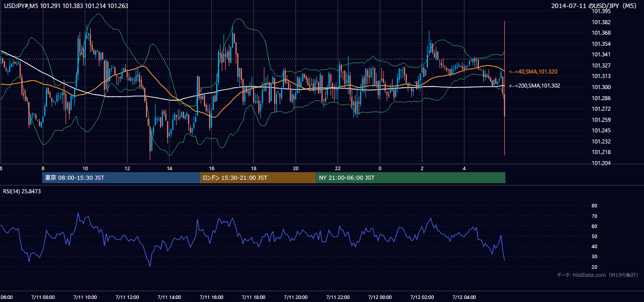Viewport: 644px width, 302px height.
Task: Click the RSI axis value 20
Action: point(594,267)
